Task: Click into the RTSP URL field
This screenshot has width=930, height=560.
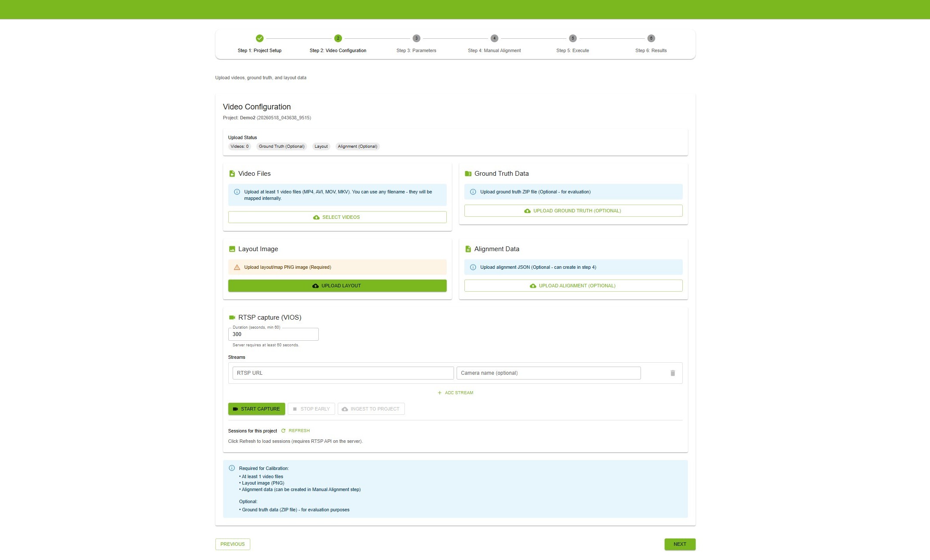Action: click(x=343, y=373)
